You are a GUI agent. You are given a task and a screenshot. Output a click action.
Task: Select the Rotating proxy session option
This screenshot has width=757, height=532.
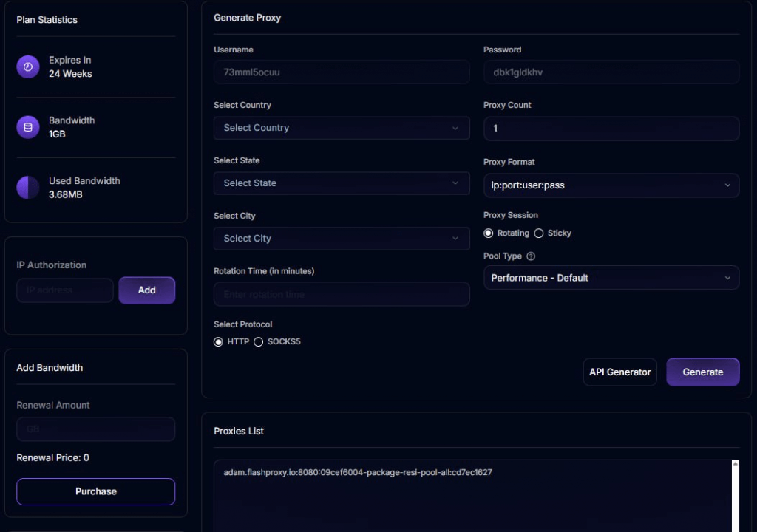pos(489,233)
